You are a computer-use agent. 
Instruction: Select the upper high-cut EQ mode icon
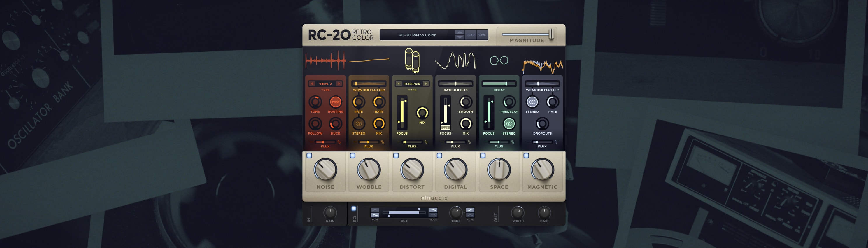(433, 210)
